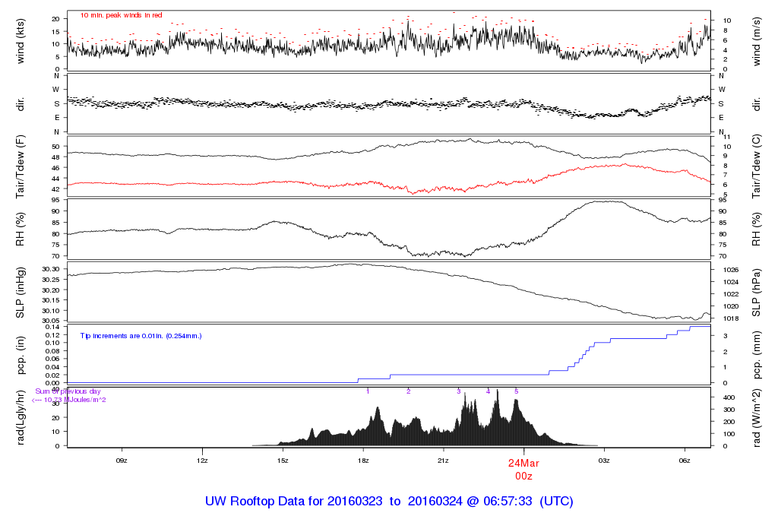Click 'Sum of previous day' purple text
Viewport: 778px width, 532px height.
click(x=68, y=391)
